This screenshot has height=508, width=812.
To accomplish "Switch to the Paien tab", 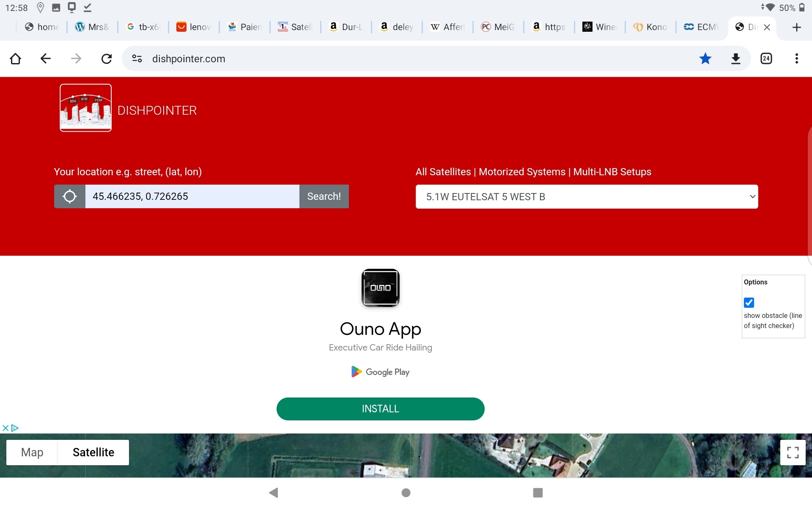I will pos(244,27).
